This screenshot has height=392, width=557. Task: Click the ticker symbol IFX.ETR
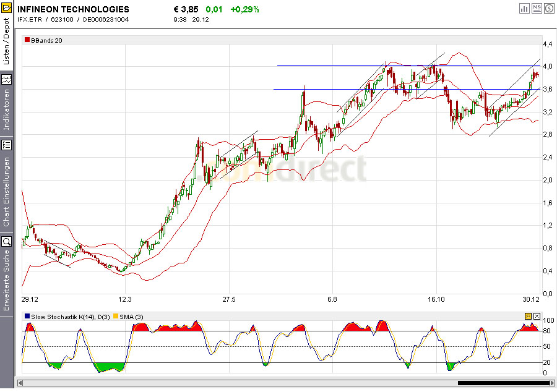(x=30, y=19)
